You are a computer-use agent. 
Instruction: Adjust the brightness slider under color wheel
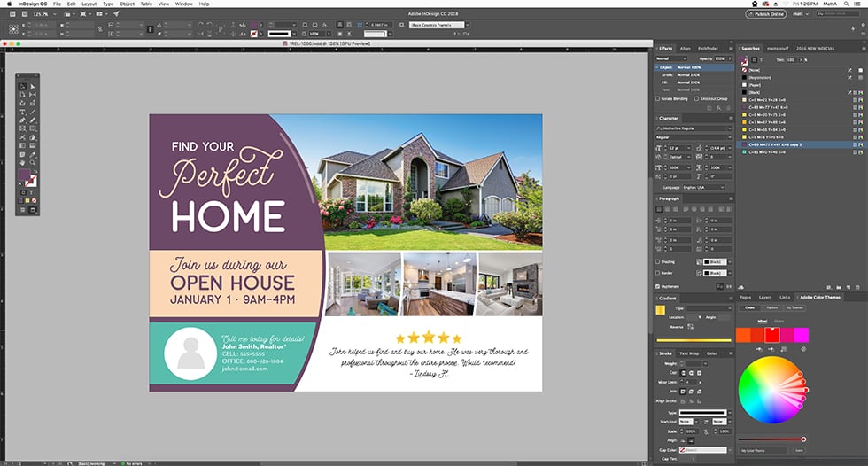coord(771,439)
